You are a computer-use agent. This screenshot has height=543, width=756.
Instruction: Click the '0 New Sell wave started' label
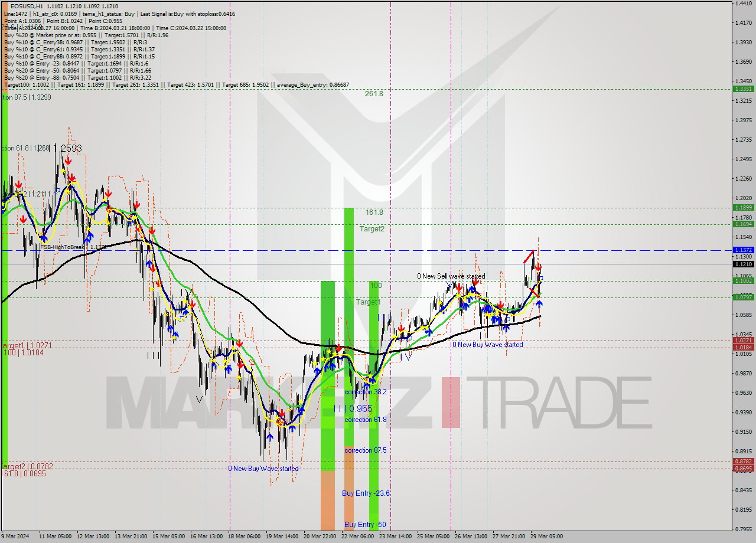tap(451, 276)
